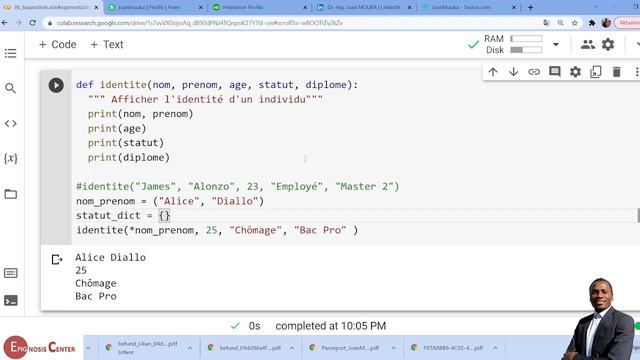
Task: Add a comment to the cell
Action: [x=555, y=72]
